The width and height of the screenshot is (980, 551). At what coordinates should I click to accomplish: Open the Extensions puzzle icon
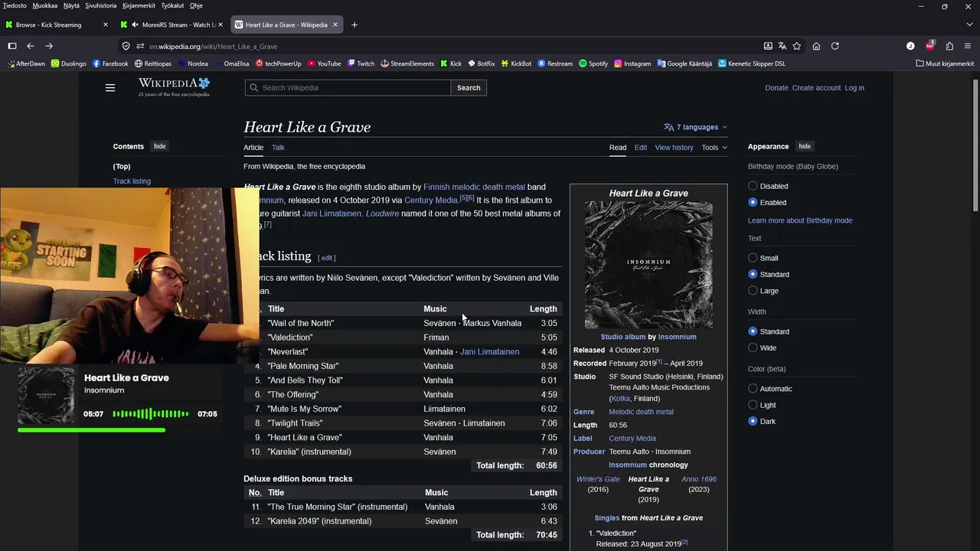pos(949,46)
